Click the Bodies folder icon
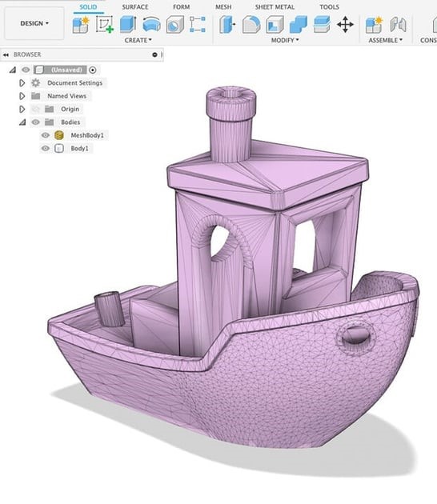The image size is (437, 504). [49, 122]
